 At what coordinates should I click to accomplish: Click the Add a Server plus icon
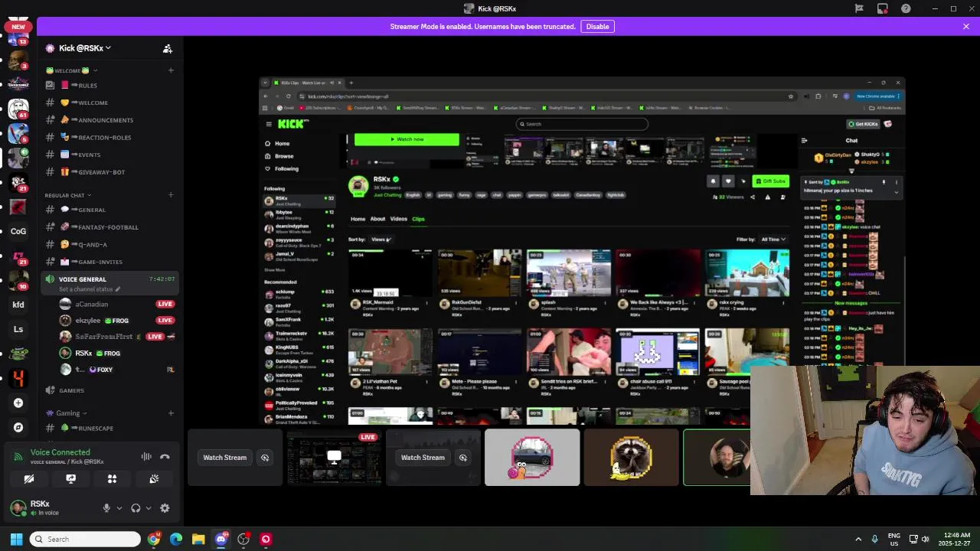pyautogui.click(x=18, y=403)
